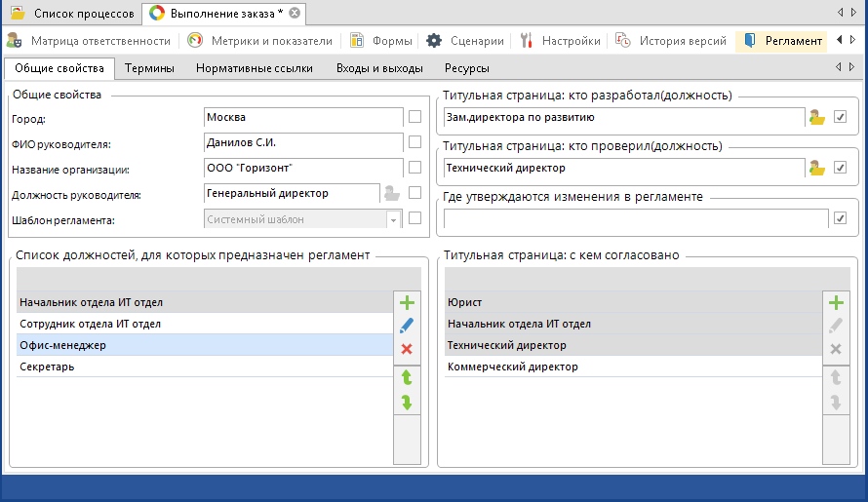
Task: Open История версий section
Action: tap(671, 41)
